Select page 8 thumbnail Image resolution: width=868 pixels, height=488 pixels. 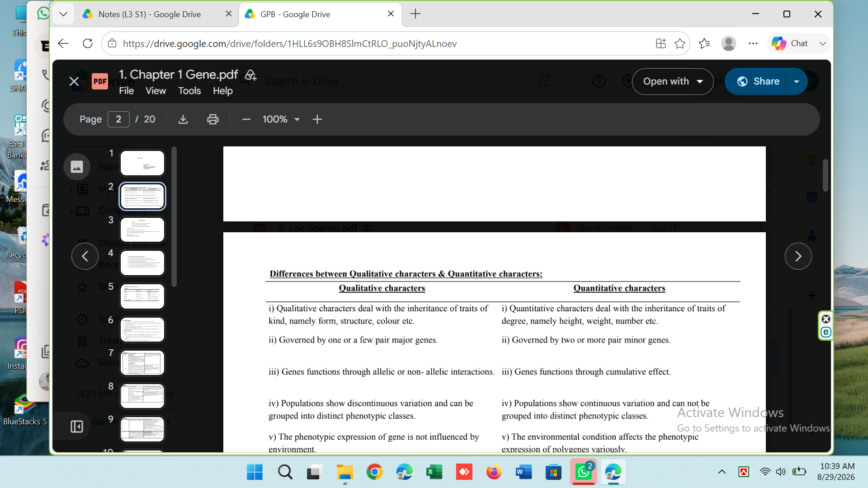coord(142,396)
